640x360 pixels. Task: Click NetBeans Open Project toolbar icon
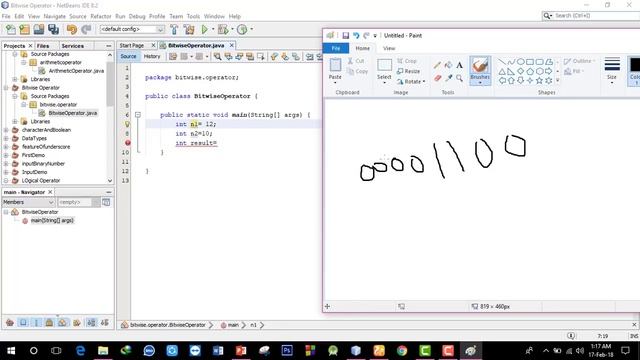tap(39, 29)
